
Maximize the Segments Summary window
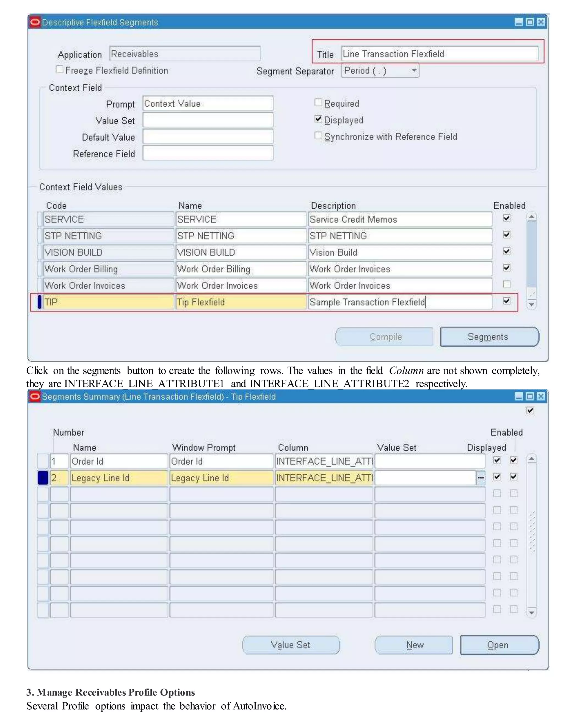tap(530, 397)
